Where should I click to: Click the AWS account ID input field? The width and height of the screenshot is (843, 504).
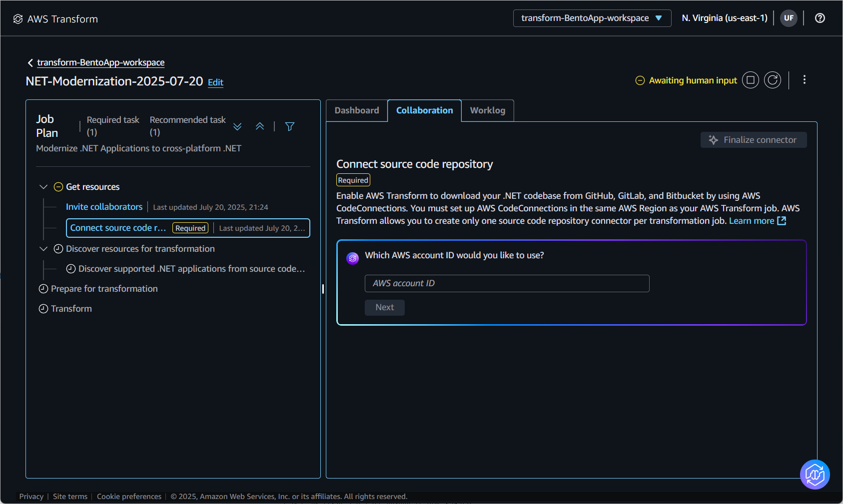pyautogui.click(x=507, y=283)
